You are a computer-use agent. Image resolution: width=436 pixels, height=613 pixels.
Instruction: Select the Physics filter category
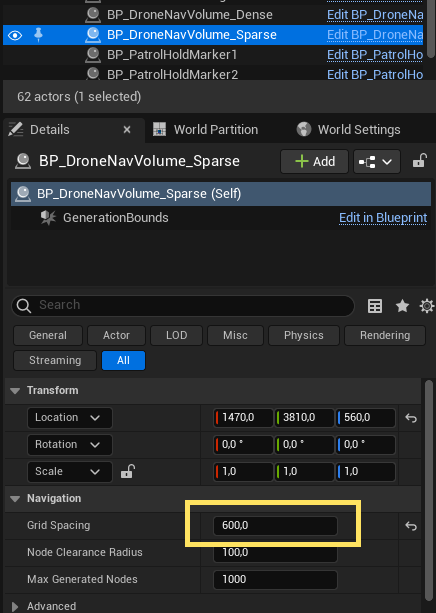point(304,335)
